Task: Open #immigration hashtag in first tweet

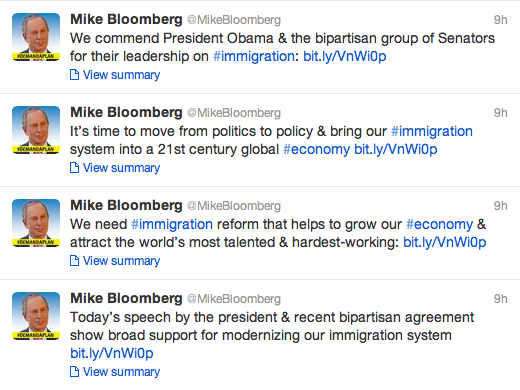Action: [x=254, y=56]
